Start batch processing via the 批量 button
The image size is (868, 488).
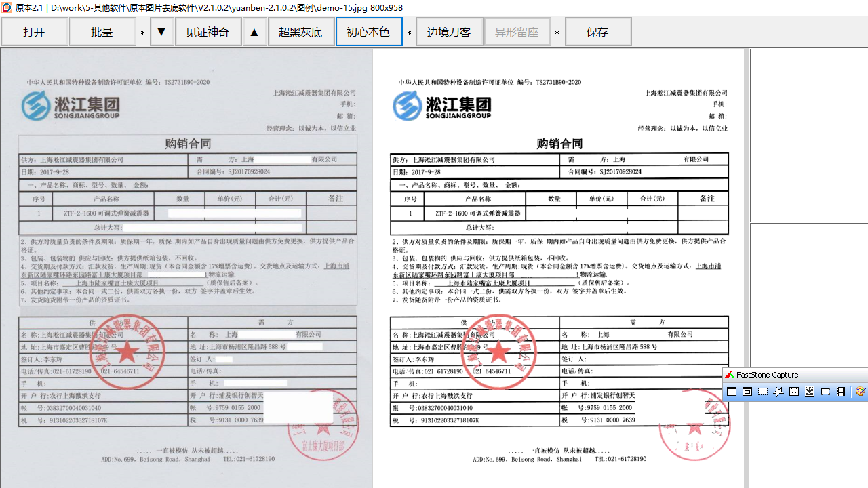[x=102, y=31]
